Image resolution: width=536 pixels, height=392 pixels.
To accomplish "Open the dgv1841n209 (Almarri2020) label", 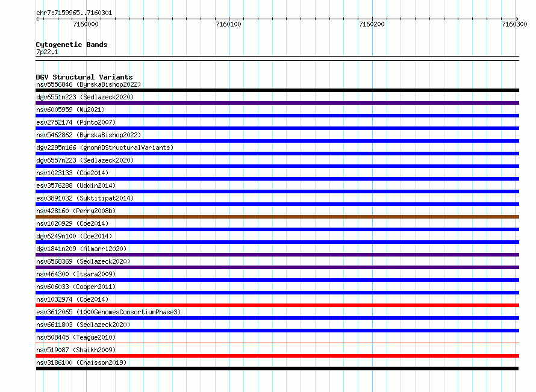I will click(x=81, y=249).
